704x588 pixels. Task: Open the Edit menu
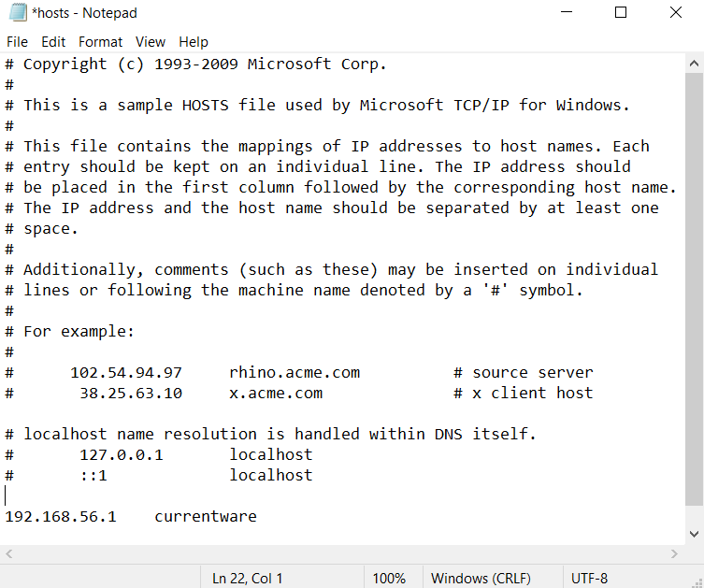(x=53, y=42)
